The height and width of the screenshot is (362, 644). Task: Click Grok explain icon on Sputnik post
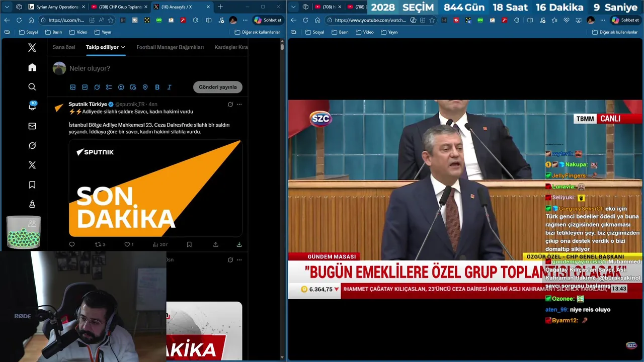pos(230,105)
